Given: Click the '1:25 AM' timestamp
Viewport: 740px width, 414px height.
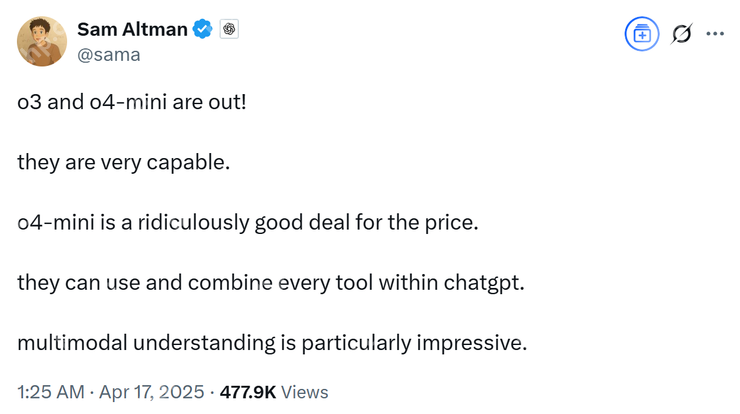Looking at the screenshot, I should (51, 392).
